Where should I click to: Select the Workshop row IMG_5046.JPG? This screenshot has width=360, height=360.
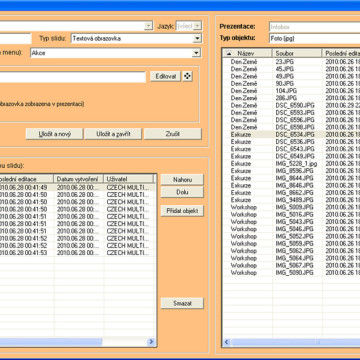(x=292, y=229)
